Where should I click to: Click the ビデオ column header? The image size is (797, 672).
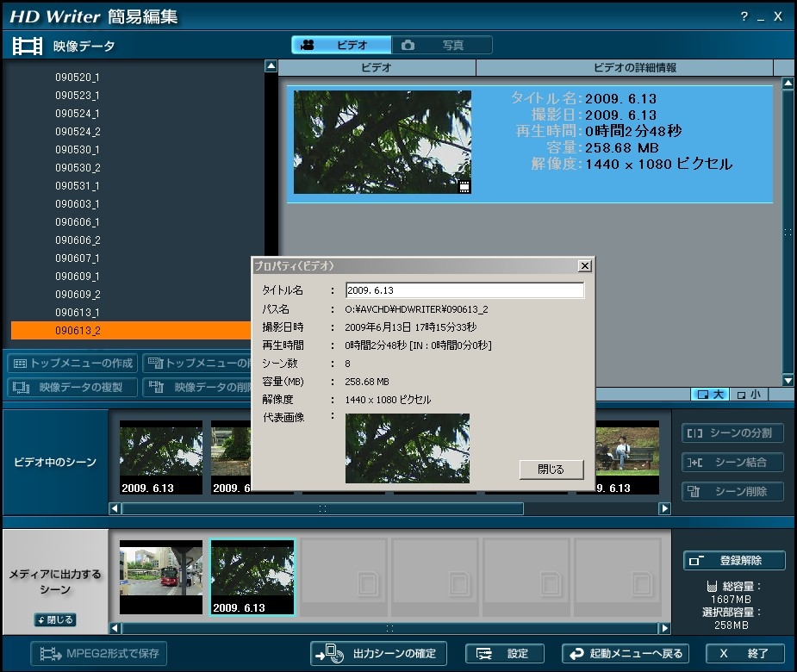[x=377, y=67]
